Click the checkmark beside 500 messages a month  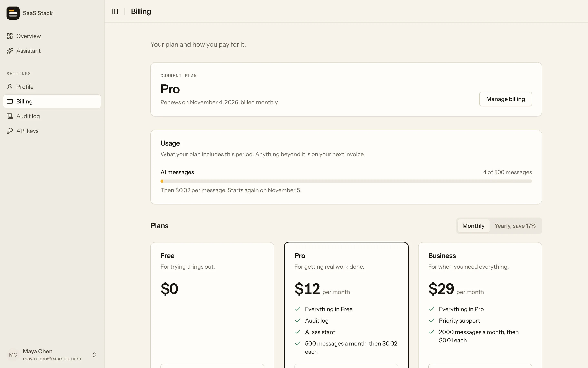(298, 343)
